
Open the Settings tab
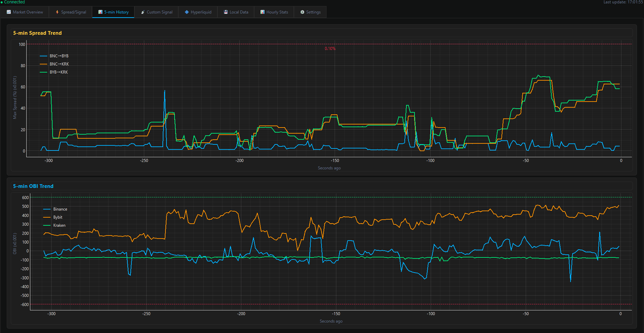click(x=310, y=12)
